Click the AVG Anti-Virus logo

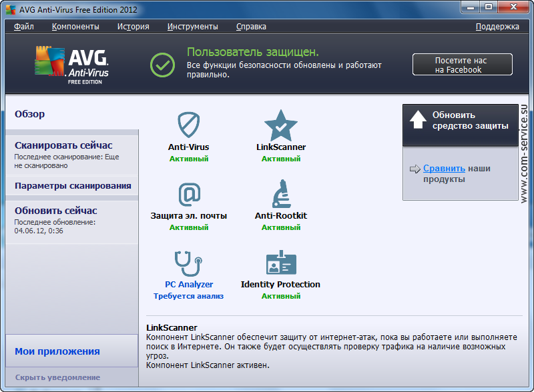pos(72,65)
